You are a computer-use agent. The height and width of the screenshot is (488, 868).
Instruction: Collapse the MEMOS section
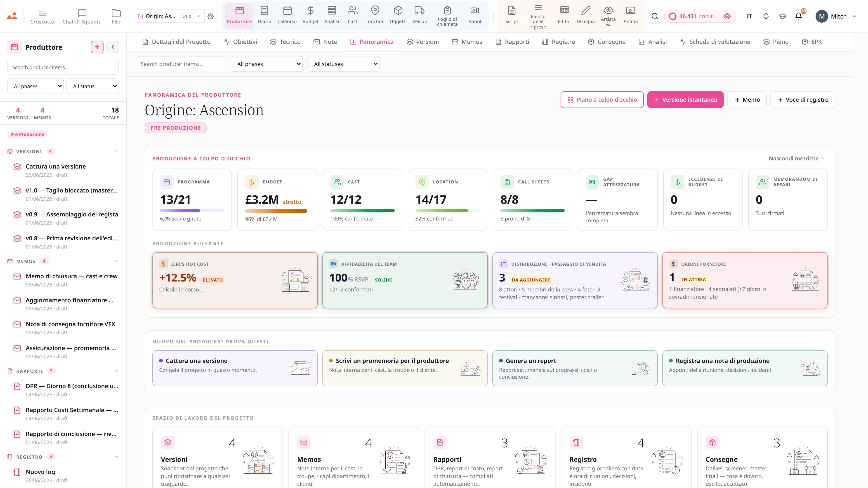click(x=117, y=261)
